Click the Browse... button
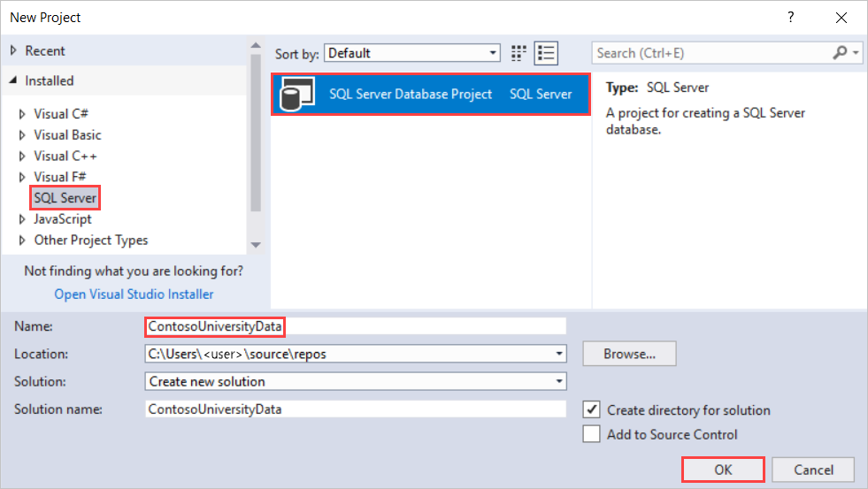This screenshot has height=489, width=868. 629,354
